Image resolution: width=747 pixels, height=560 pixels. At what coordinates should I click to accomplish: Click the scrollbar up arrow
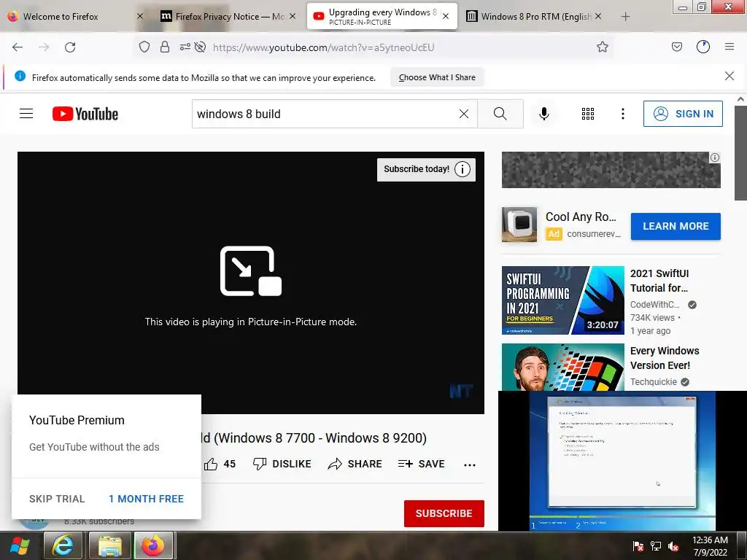(x=740, y=99)
